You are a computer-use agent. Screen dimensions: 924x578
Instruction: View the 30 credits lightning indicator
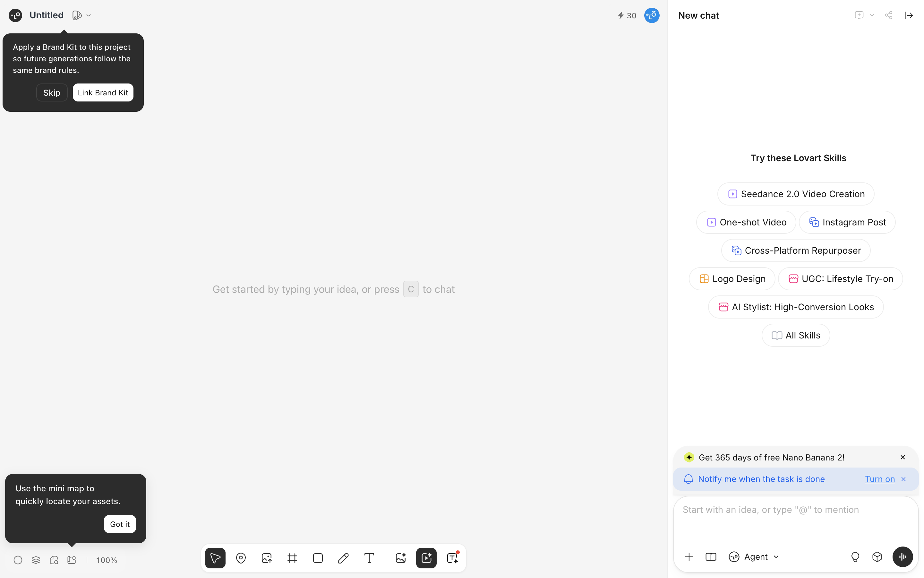coord(627,15)
